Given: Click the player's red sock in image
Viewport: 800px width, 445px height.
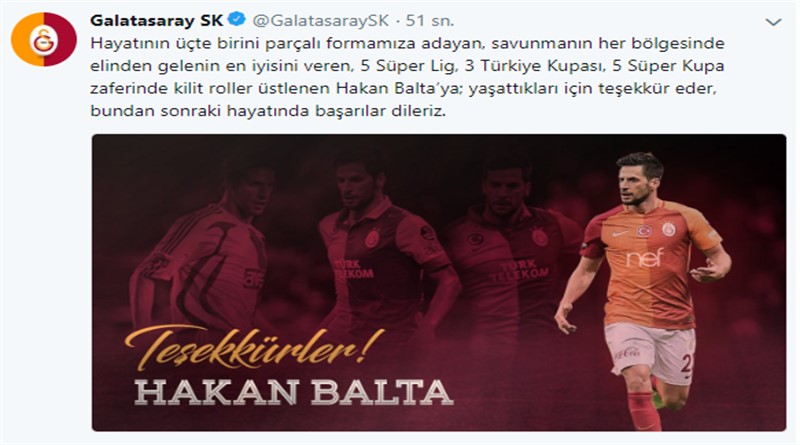Looking at the screenshot, I should click(x=643, y=411).
